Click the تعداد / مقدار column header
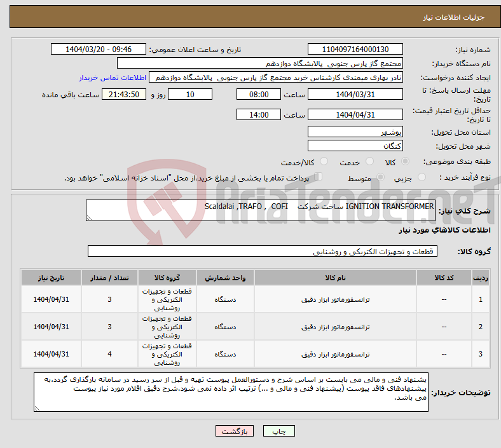This screenshot has width=501, height=448. pyautogui.click(x=109, y=278)
